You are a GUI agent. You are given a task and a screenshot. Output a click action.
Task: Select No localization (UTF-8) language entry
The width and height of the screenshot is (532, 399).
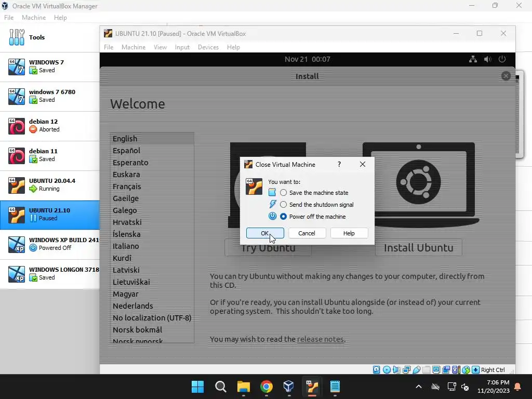[x=152, y=318]
